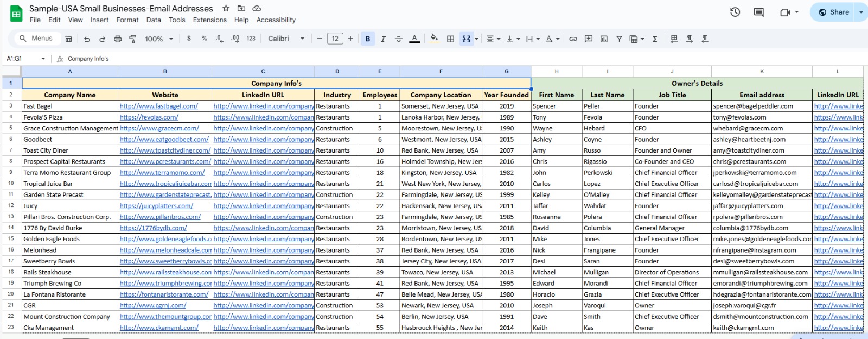Open the Data menu
Viewport: 868px width, 339px height.
(154, 20)
